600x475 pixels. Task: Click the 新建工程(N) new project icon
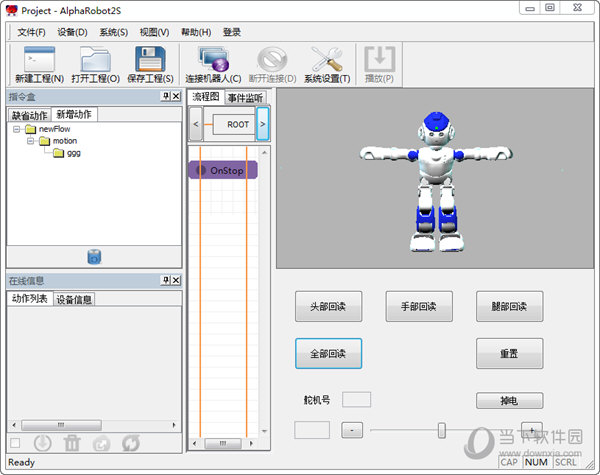pos(39,64)
